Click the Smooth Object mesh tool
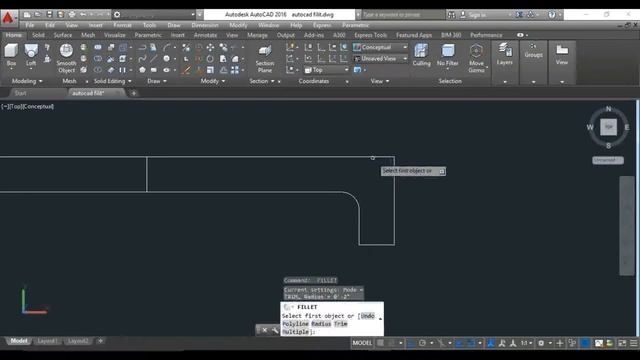Screen dimensions: 640x360 (x=66, y=58)
